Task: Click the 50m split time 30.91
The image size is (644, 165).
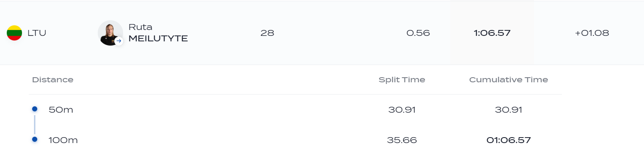Action: (402, 110)
